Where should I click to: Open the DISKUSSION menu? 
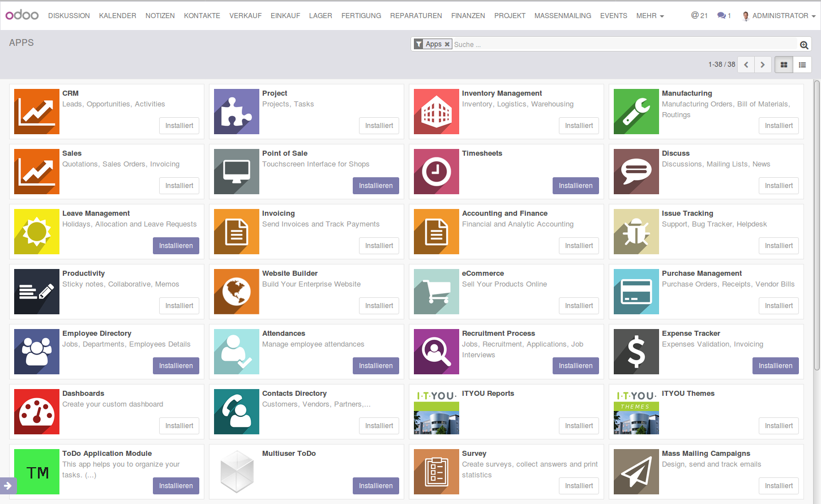click(x=69, y=16)
